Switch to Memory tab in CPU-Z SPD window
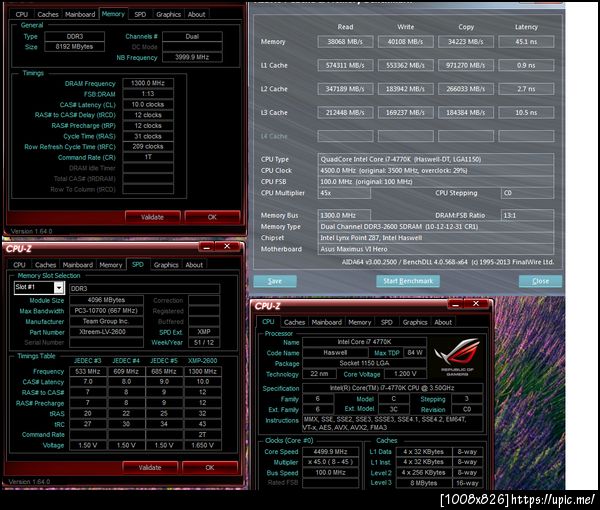This screenshot has height=510, width=600. [111, 265]
